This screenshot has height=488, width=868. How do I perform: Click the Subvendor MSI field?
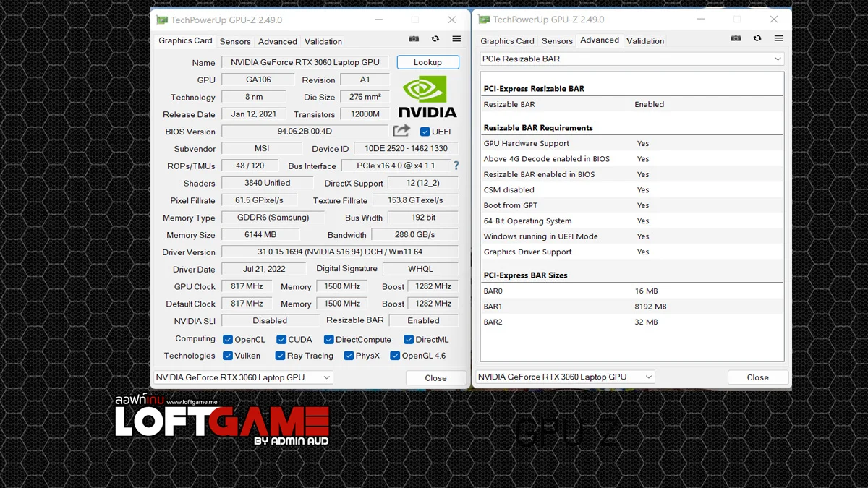262,148
